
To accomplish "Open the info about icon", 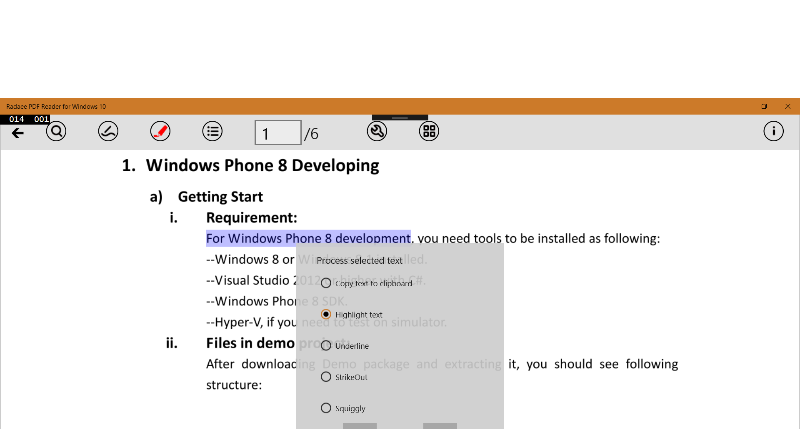I will click(773, 131).
